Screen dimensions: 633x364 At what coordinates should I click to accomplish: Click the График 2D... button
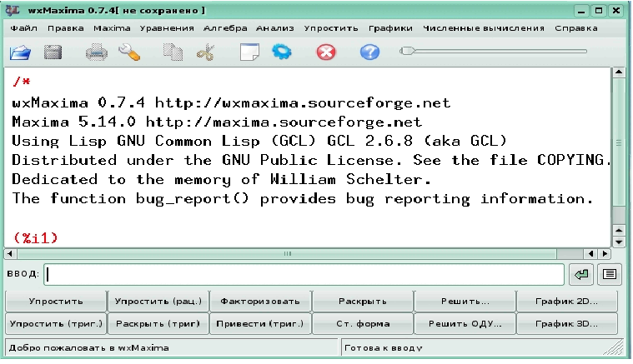(x=567, y=302)
